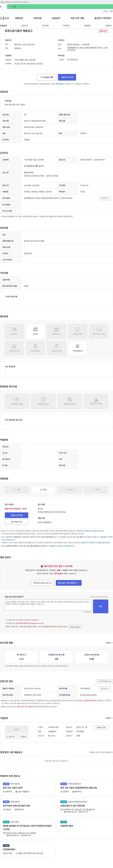The width and height of the screenshot is (113, 868).
Task: Open the 취업지원 menu
Action: (x=38, y=18)
